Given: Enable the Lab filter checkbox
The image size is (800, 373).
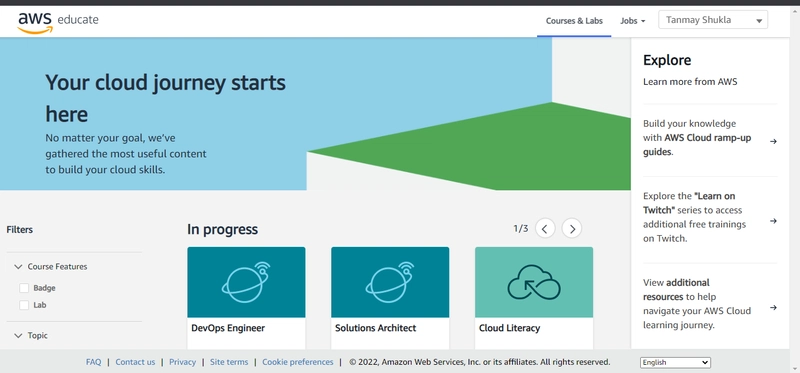Looking at the screenshot, I should (24, 305).
